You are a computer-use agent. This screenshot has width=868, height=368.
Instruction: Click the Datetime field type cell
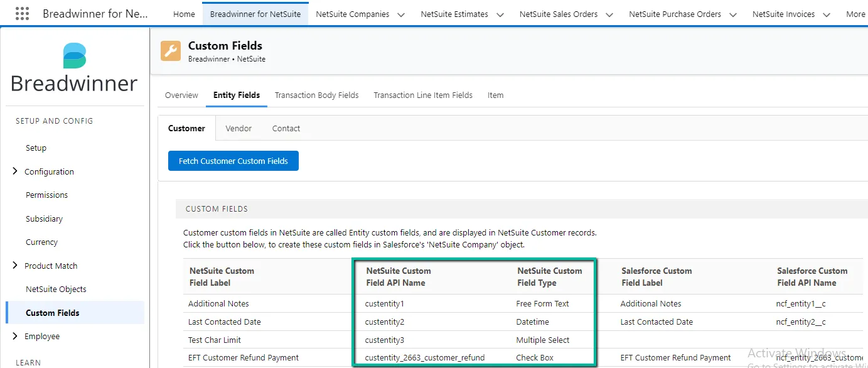click(x=532, y=322)
